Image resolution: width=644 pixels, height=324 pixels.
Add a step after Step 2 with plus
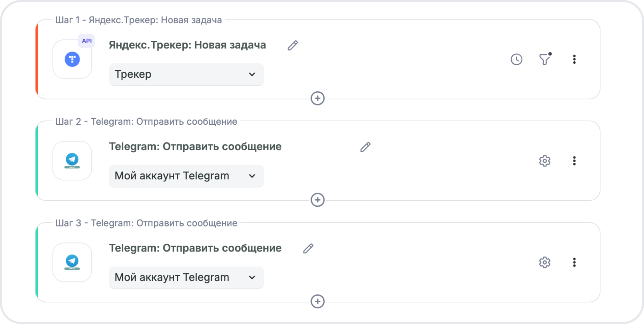coord(317,200)
